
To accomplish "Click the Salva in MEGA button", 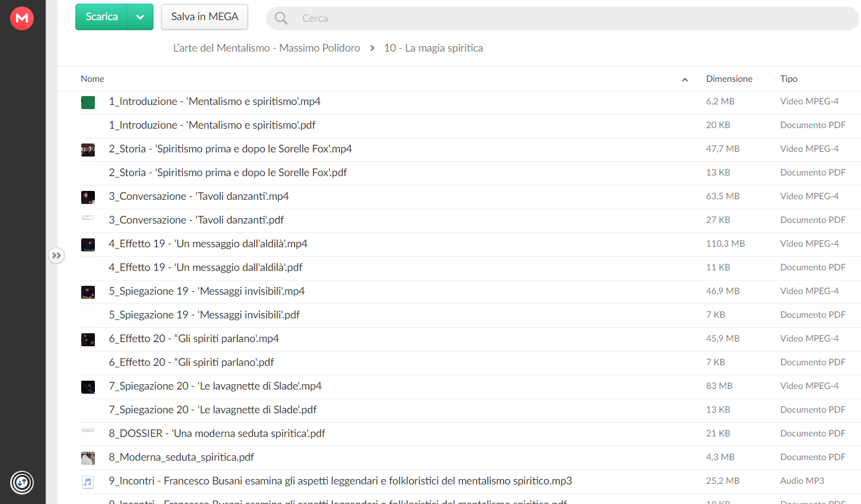I will coord(205,17).
